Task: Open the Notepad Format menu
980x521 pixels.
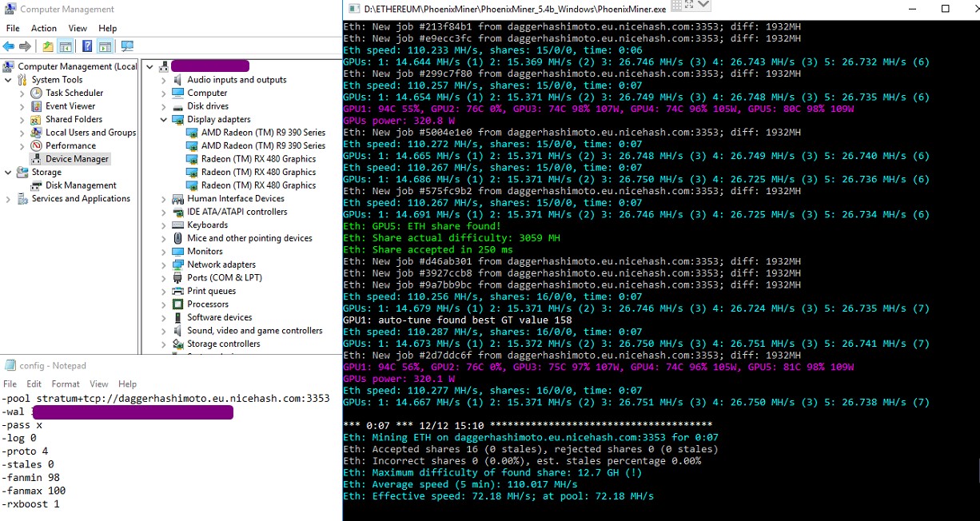Action: coord(66,384)
